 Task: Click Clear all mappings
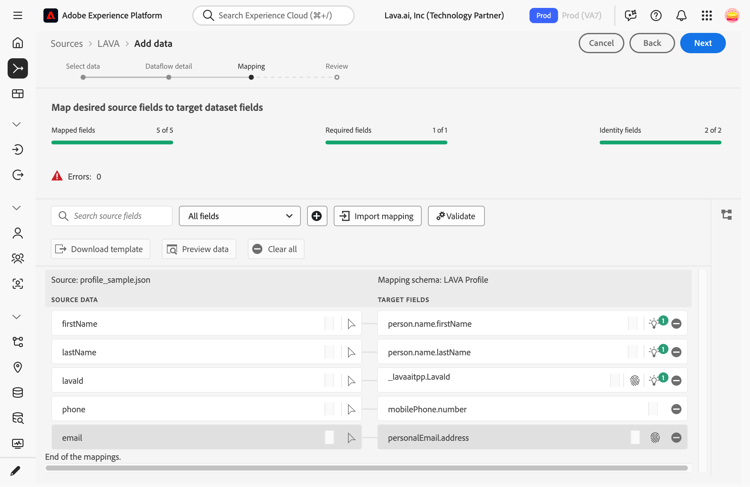276,249
